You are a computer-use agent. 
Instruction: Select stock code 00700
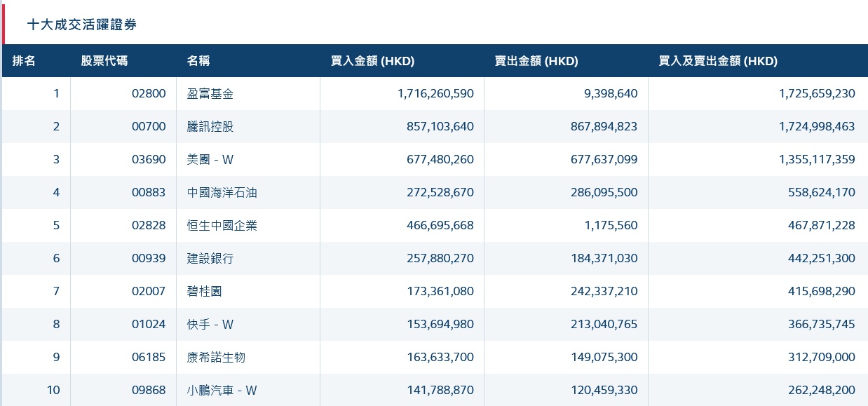tap(149, 126)
